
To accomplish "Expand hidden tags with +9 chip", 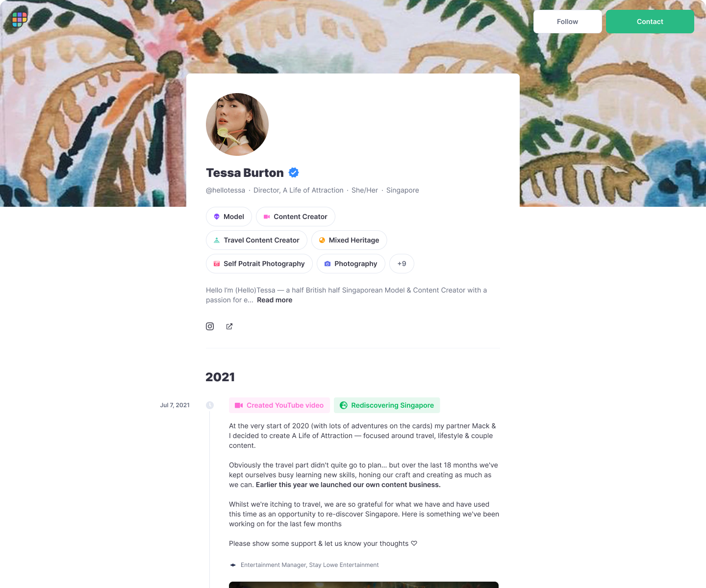I will [x=402, y=264].
